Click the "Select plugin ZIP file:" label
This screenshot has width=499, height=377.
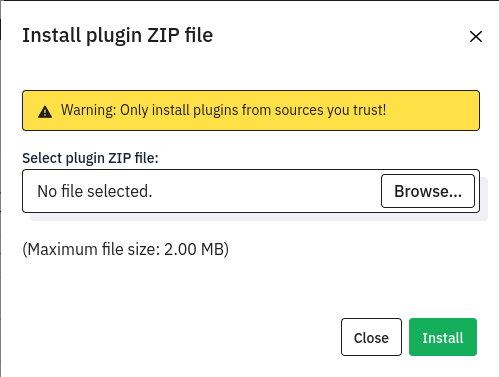click(90, 158)
